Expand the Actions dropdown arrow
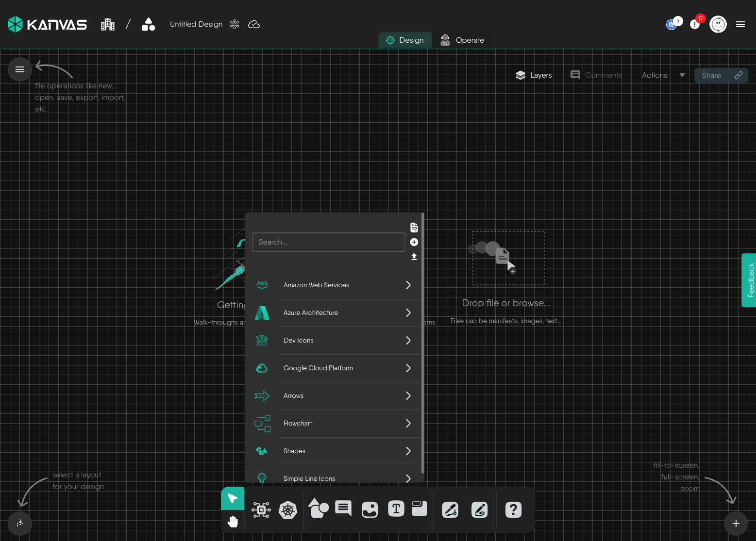Image resolution: width=756 pixels, height=541 pixels. pos(682,75)
